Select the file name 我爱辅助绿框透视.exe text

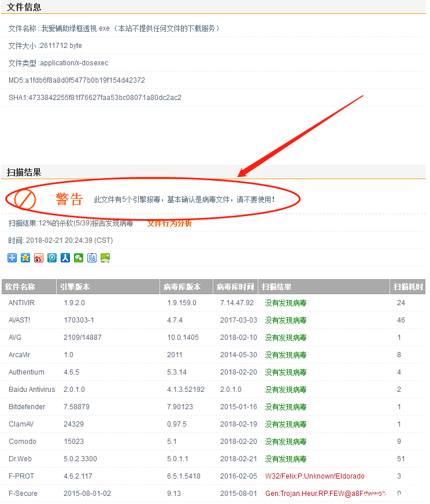(76, 28)
